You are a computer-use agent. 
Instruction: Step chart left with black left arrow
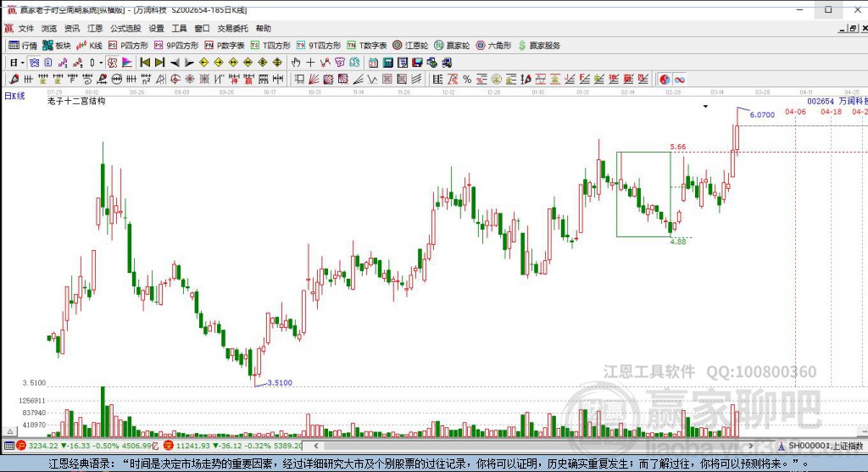pos(175,63)
